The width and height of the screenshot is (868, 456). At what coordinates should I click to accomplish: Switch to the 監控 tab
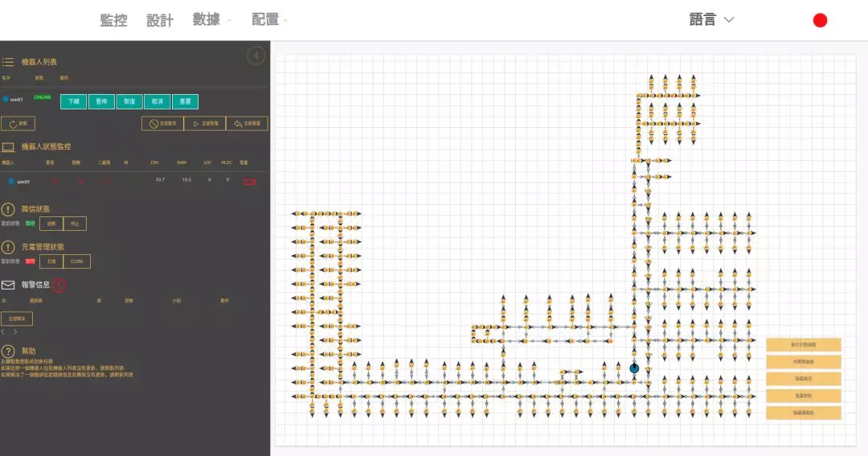(x=113, y=21)
